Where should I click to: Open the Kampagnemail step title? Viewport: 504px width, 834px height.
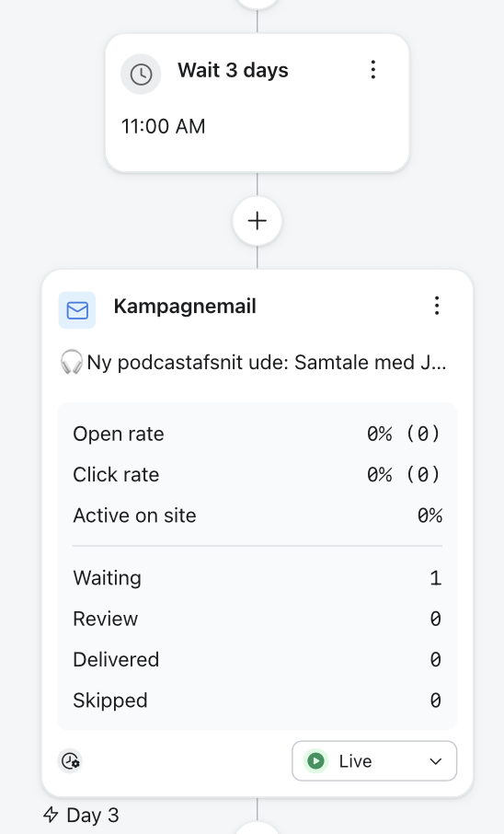click(x=185, y=307)
